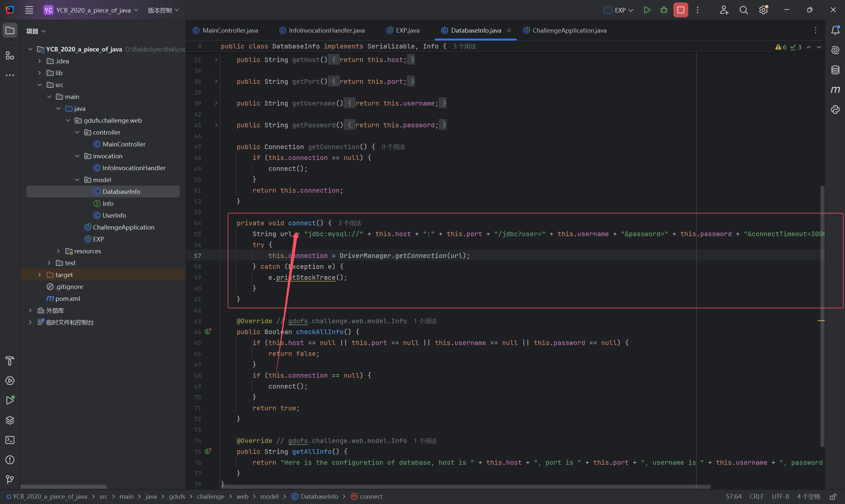This screenshot has height=504, width=845.
Task: Open Database tool window
Action: 835,70
